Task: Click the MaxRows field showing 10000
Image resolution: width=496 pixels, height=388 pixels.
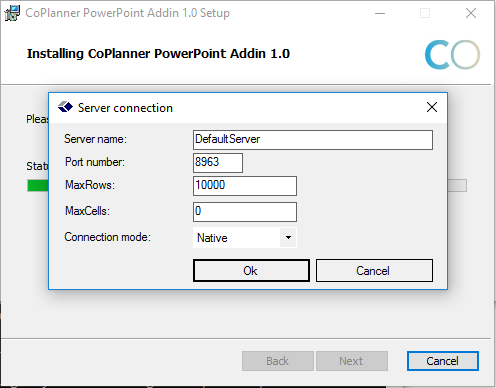Action: pos(245,186)
